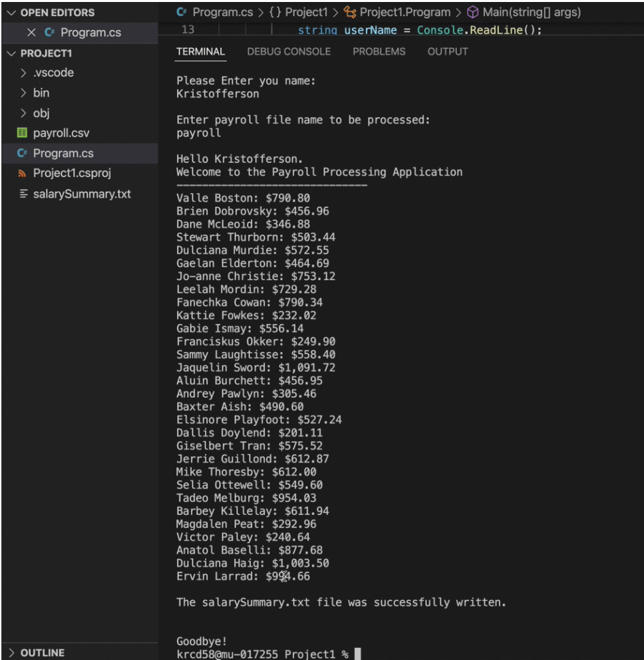Click the class icon in the breadcrumb
Screen dimensions: 644x660
click(350, 12)
